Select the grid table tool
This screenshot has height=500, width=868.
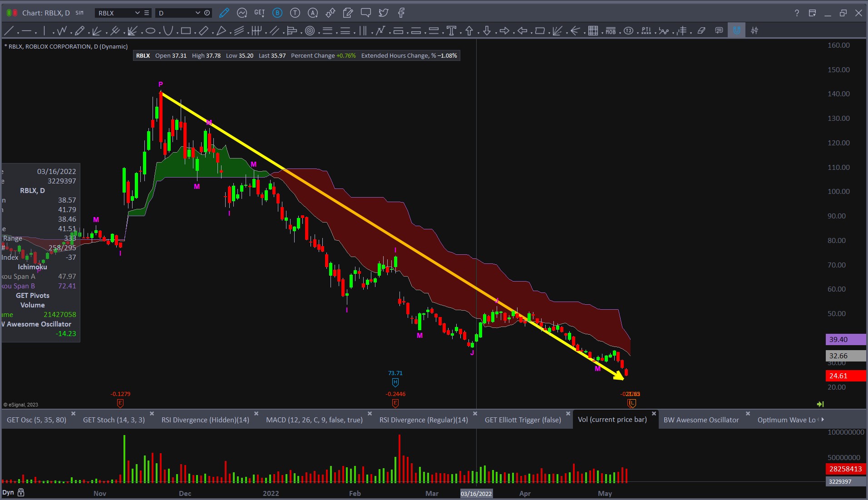tap(593, 31)
